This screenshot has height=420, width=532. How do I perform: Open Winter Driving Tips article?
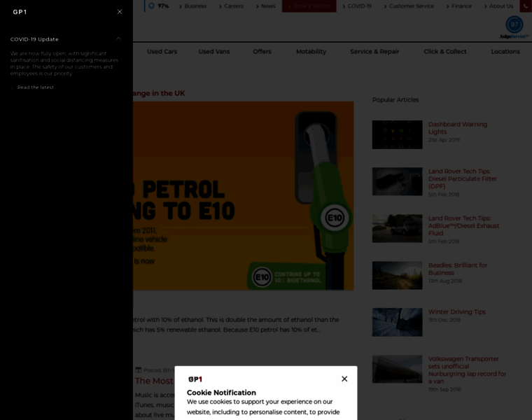click(456, 311)
